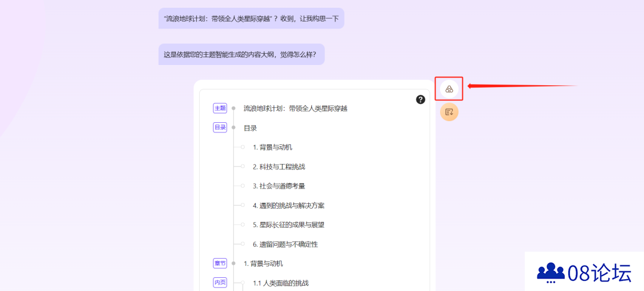Click the chat bubble 这是依据您的主题智能生成的内容大纲
The height and width of the screenshot is (291, 644).
pos(241,54)
